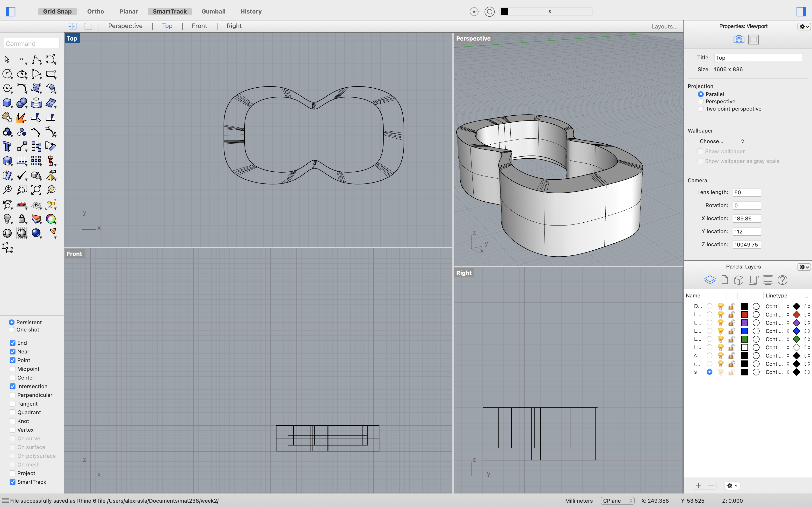
Task: Enable the Midpoint object snap
Action: tap(12, 369)
